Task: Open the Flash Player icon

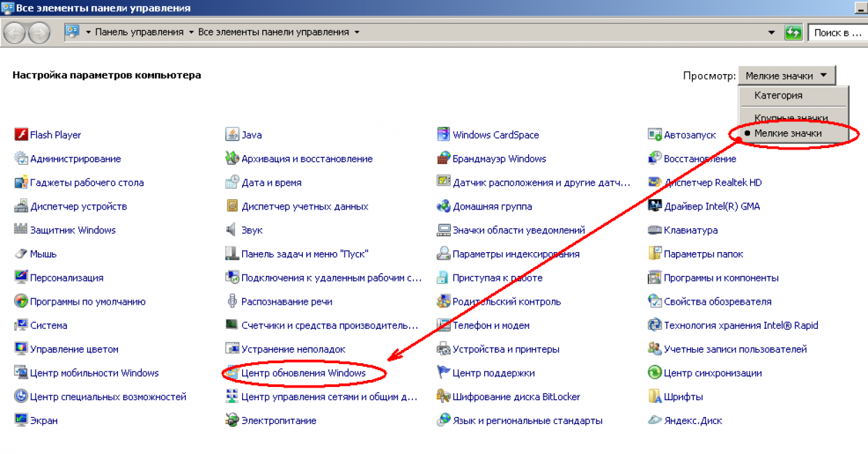Action: (x=20, y=135)
